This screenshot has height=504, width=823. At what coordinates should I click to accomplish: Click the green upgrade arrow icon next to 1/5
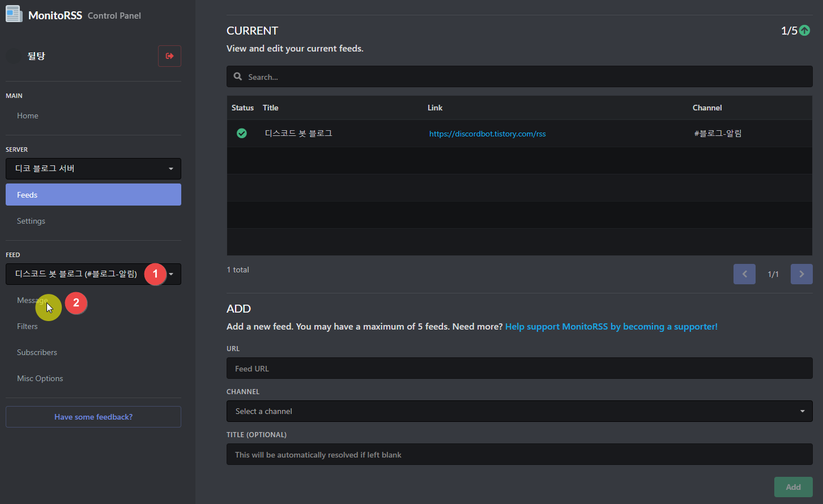(x=804, y=31)
